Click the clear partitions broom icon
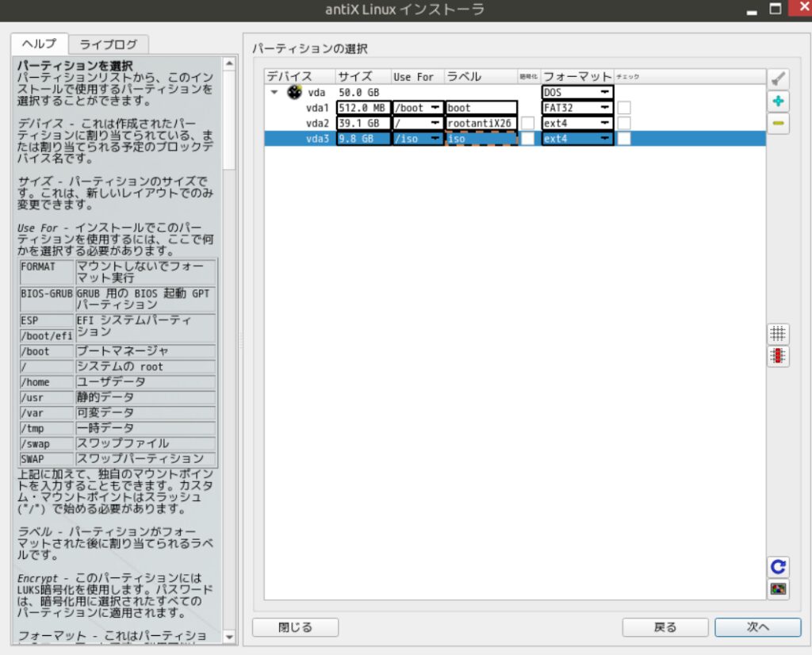This screenshot has width=812, height=655. click(x=778, y=79)
